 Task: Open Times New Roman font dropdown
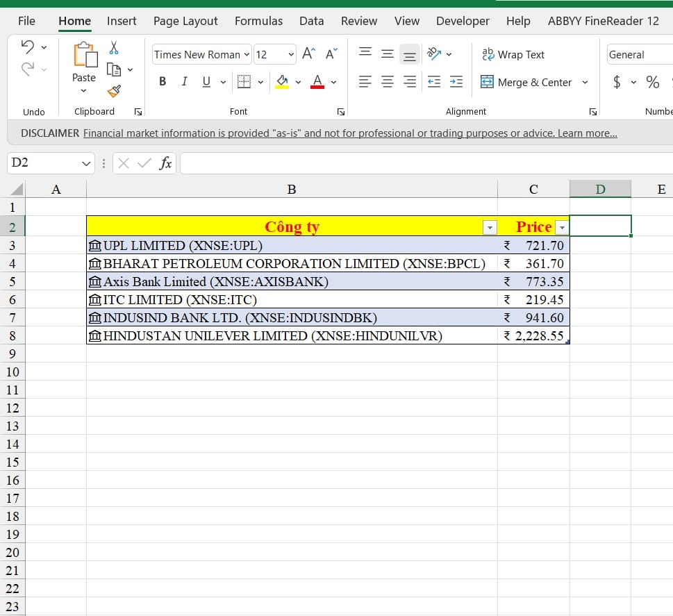pyautogui.click(x=247, y=55)
